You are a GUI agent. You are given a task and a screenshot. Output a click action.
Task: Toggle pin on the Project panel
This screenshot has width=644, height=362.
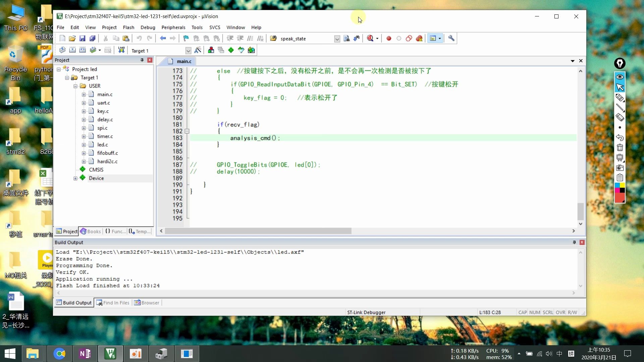tap(142, 60)
